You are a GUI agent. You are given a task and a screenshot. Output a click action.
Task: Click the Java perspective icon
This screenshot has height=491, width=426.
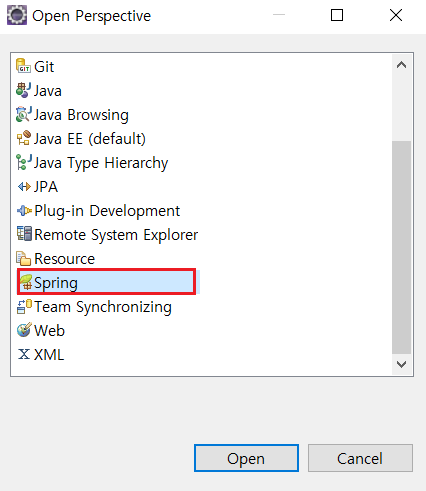point(24,90)
